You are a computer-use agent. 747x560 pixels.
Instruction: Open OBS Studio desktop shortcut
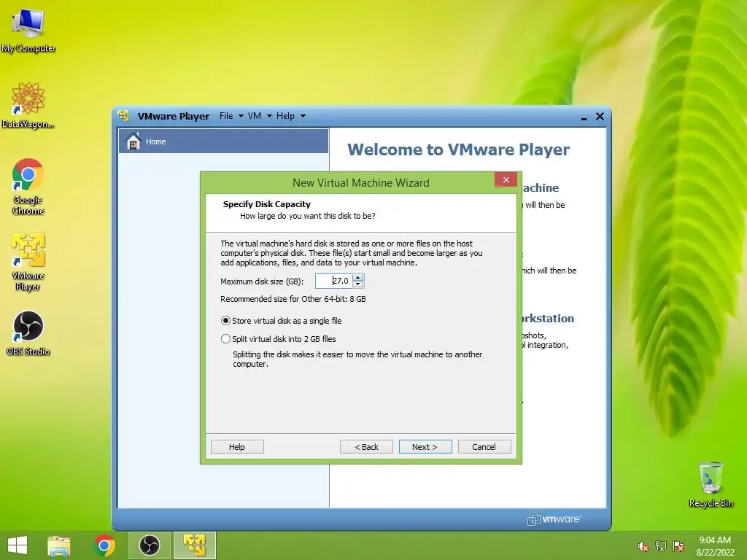pos(28,332)
